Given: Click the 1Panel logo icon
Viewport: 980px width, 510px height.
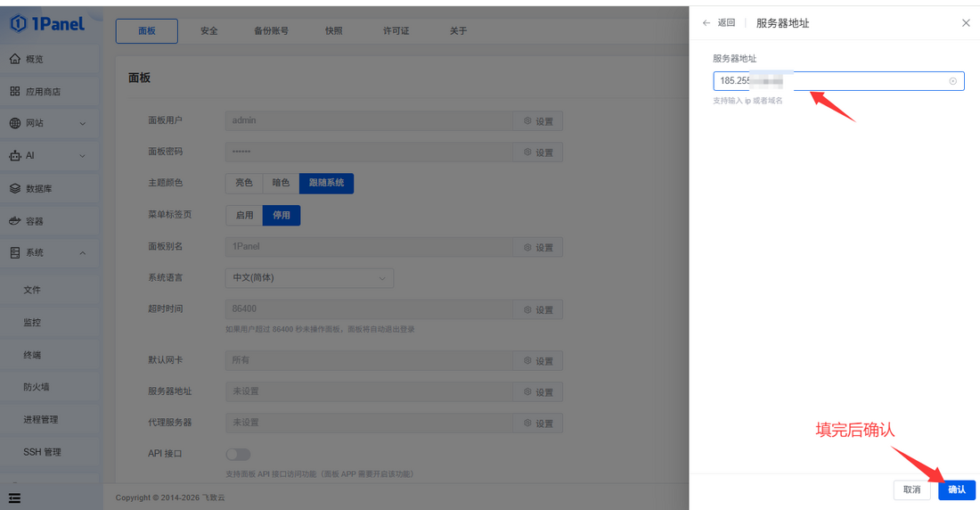Looking at the screenshot, I should [18, 24].
